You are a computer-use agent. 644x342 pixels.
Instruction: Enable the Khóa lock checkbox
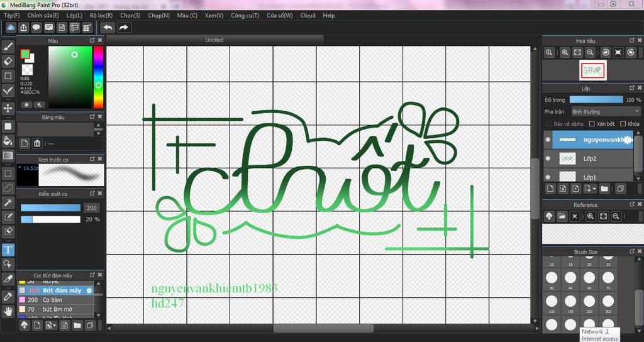click(623, 124)
